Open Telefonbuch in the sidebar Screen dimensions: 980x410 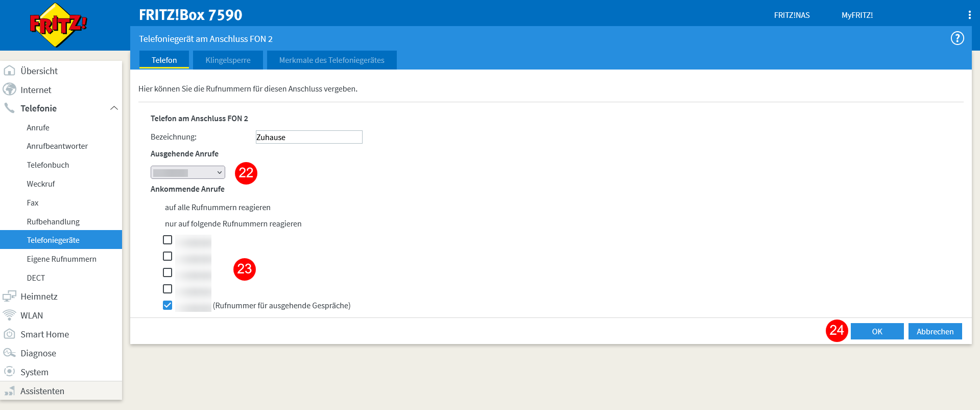(x=48, y=165)
